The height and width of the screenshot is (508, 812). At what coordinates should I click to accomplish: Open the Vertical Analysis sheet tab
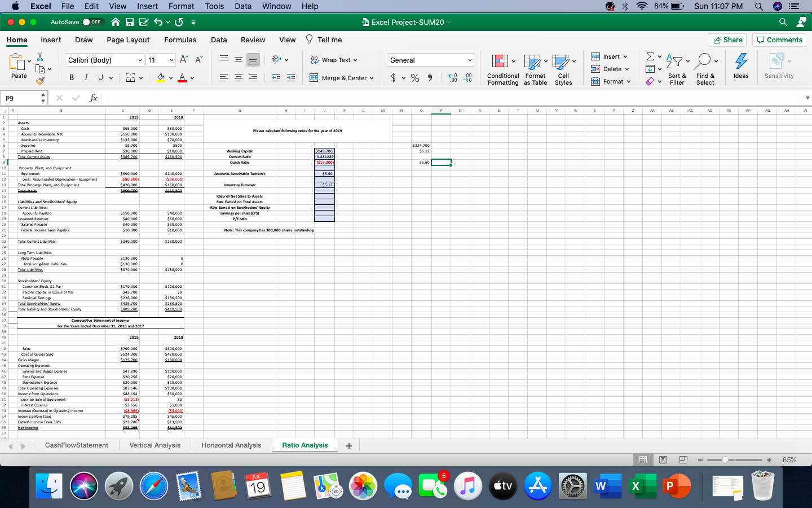coord(155,445)
